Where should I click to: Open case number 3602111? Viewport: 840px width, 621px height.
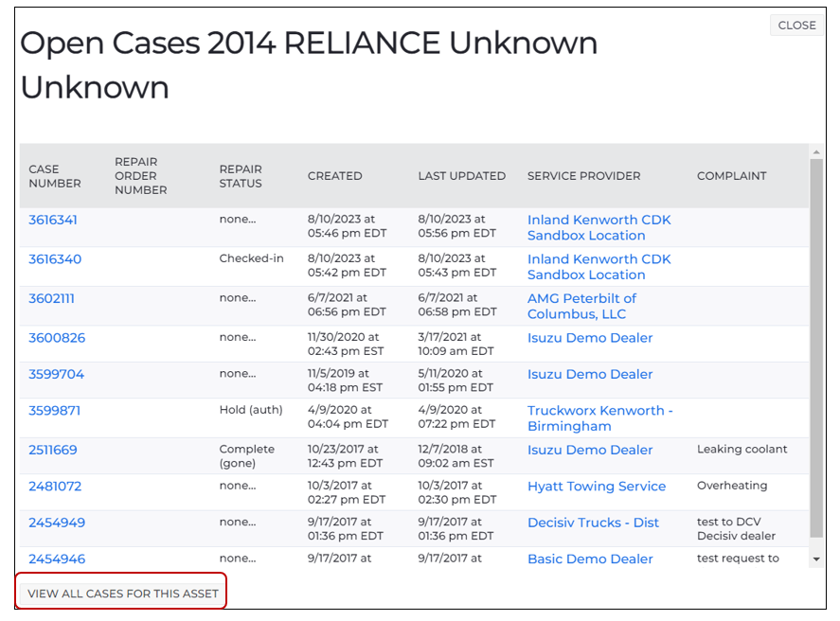(x=51, y=298)
